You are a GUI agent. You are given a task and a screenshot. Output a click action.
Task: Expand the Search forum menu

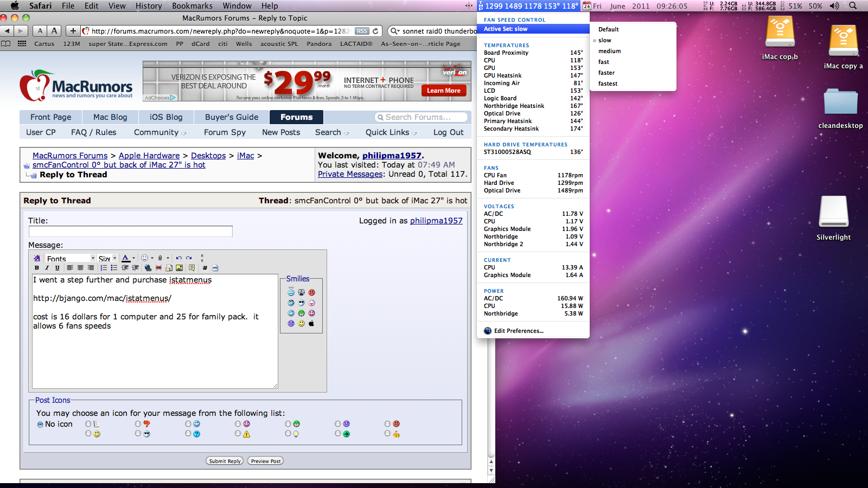332,132
